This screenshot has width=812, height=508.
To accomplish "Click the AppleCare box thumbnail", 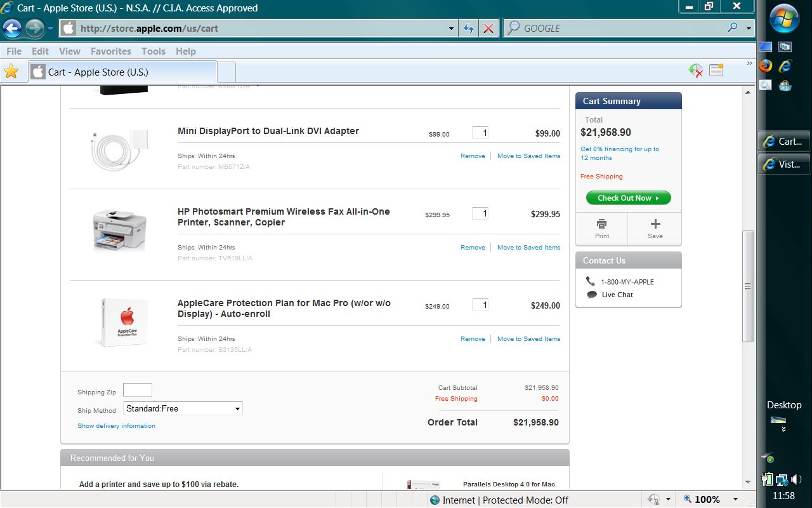I will pos(124,322).
